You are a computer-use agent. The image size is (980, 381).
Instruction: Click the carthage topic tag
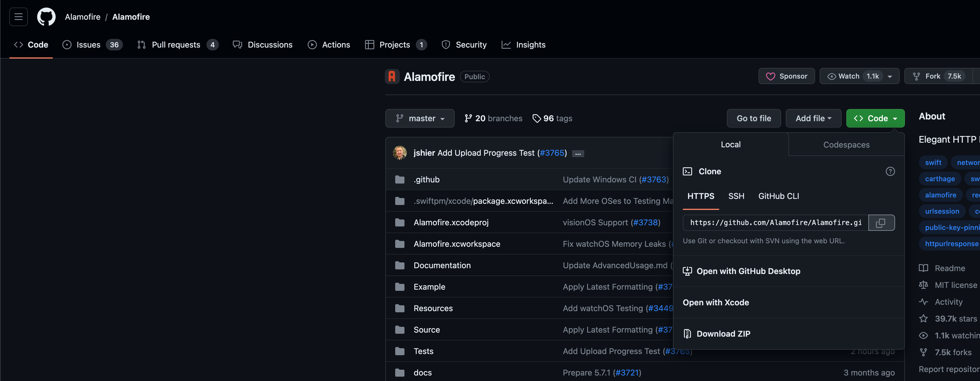940,179
